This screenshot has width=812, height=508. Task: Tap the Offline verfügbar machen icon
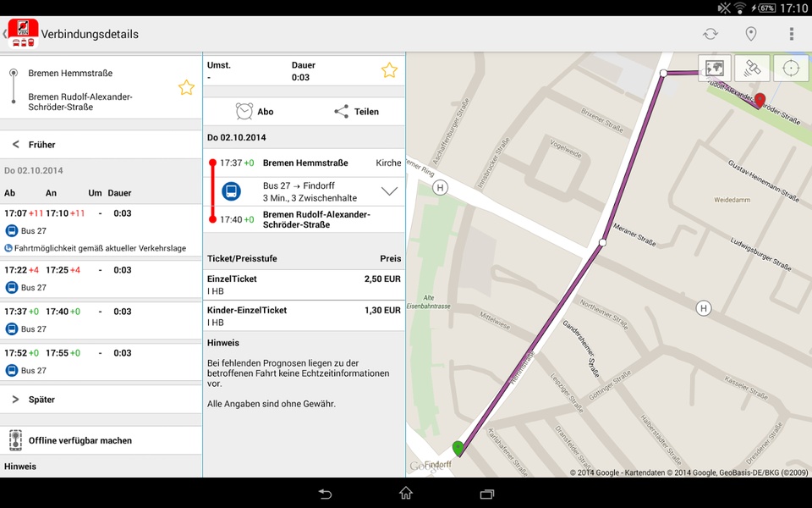(x=15, y=440)
